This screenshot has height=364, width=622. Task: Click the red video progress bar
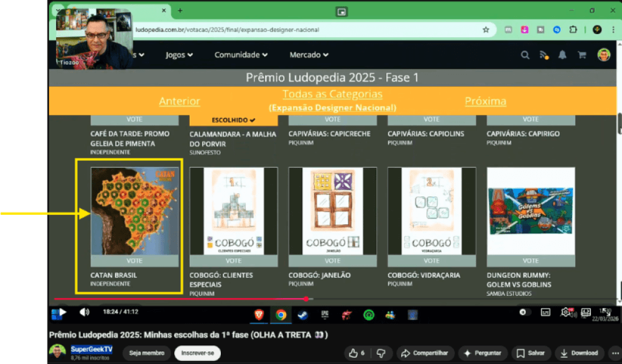pyautogui.click(x=187, y=299)
